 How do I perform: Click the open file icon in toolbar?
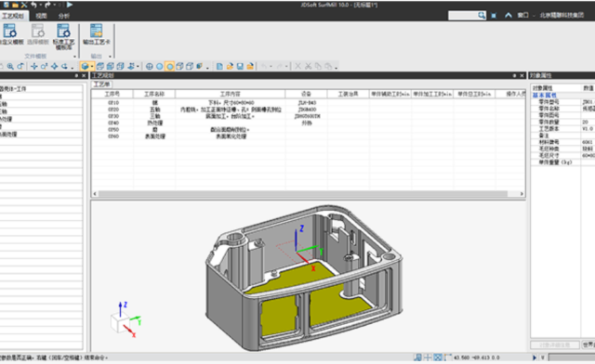[230, 66]
